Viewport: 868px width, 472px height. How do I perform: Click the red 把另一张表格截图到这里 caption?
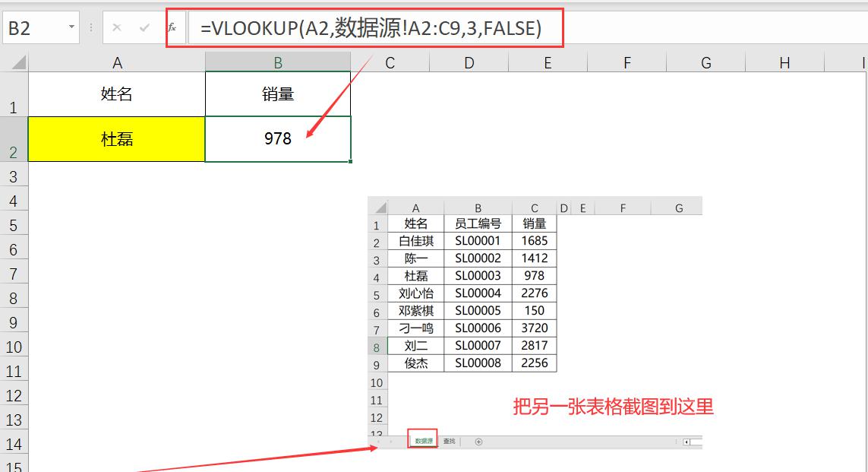pyautogui.click(x=614, y=407)
